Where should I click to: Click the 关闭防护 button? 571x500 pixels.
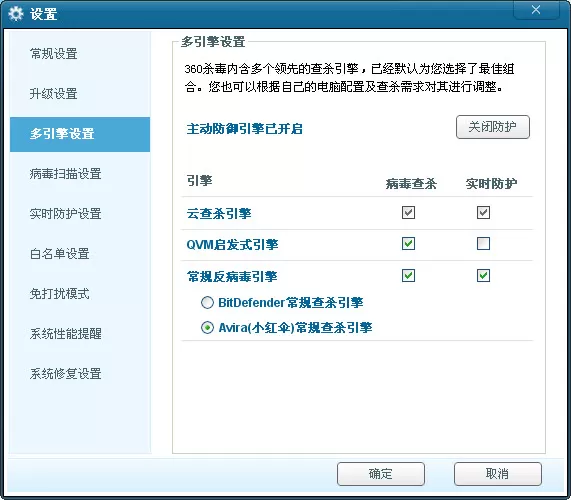click(x=493, y=127)
